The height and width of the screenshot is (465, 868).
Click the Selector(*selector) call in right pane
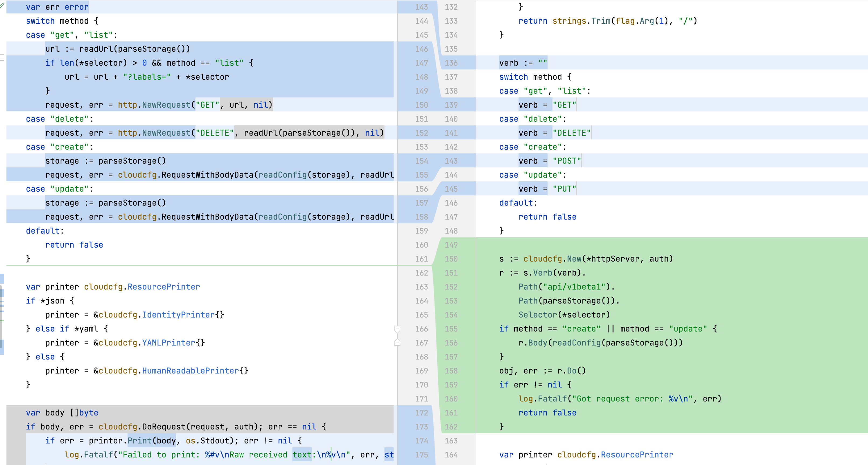[564, 315]
